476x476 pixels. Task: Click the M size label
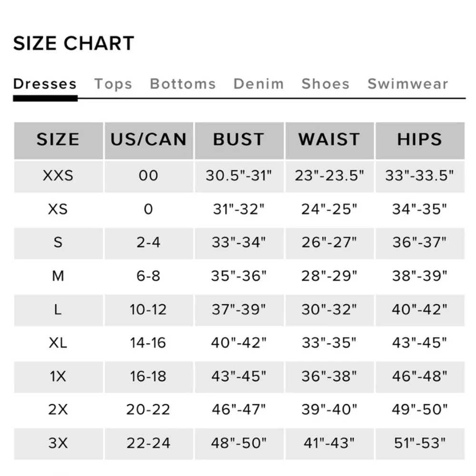pyautogui.click(x=58, y=276)
